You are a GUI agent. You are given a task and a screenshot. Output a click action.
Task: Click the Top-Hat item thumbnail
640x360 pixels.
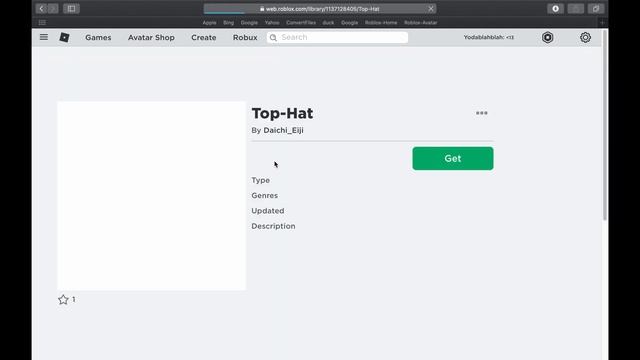(x=151, y=196)
